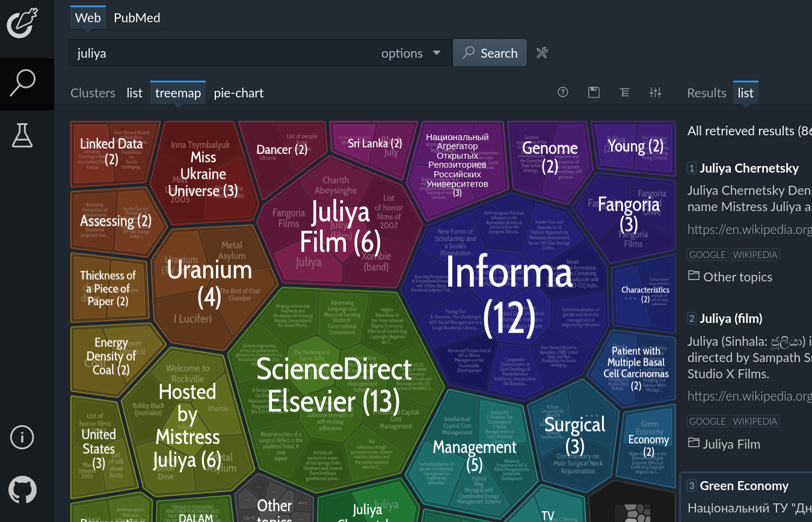Select the Results list tab
This screenshot has height=522, width=812.
[746, 93]
